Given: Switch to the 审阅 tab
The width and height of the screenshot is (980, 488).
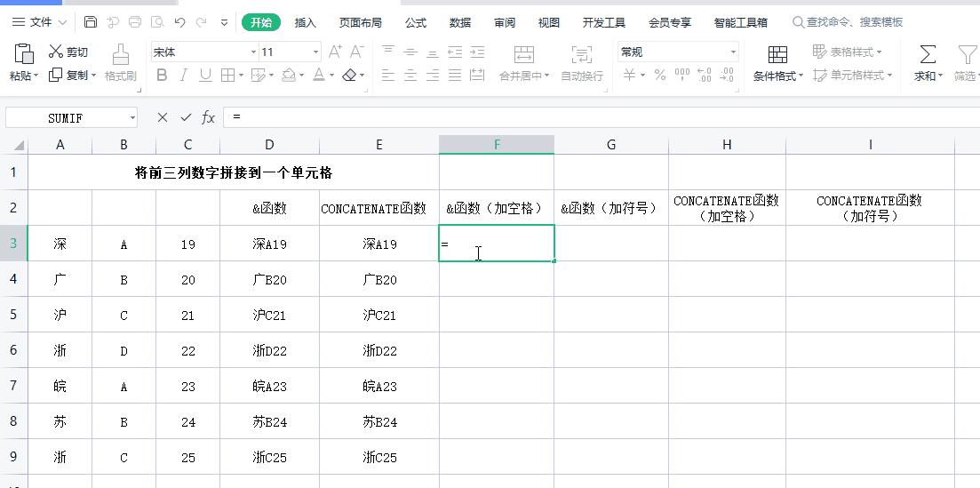Looking at the screenshot, I should pyautogui.click(x=505, y=23).
